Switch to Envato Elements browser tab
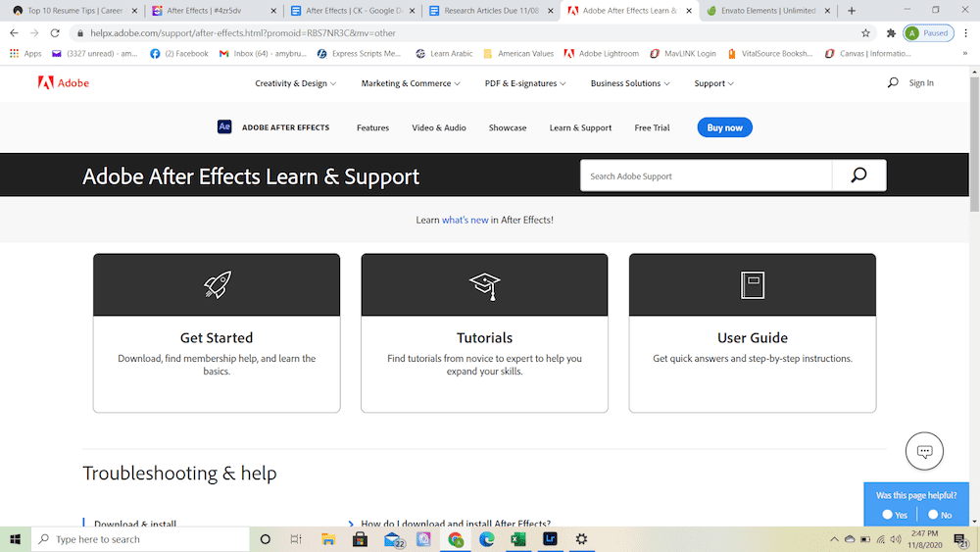Image resolution: width=980 pixels, height=552 pixels. 768,11
